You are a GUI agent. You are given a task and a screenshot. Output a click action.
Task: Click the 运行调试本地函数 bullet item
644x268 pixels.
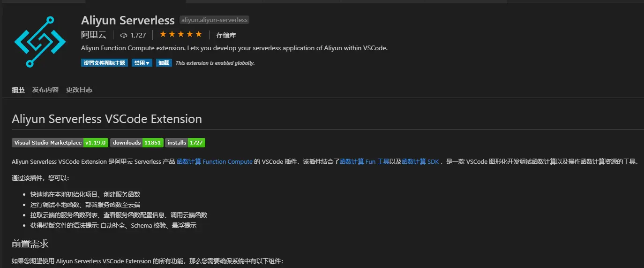(85, 205)
